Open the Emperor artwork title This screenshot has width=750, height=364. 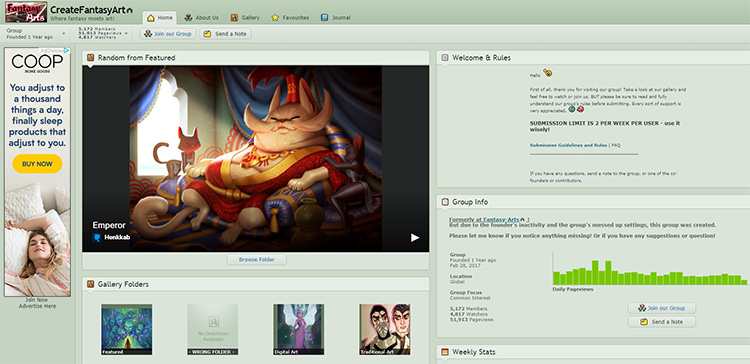pyautogui.click(x=109, y=225)
